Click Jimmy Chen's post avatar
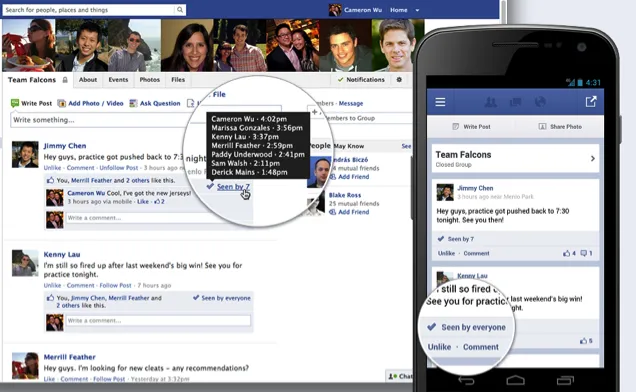Viewport: 636px width, 392px height. tap(25, 155)
